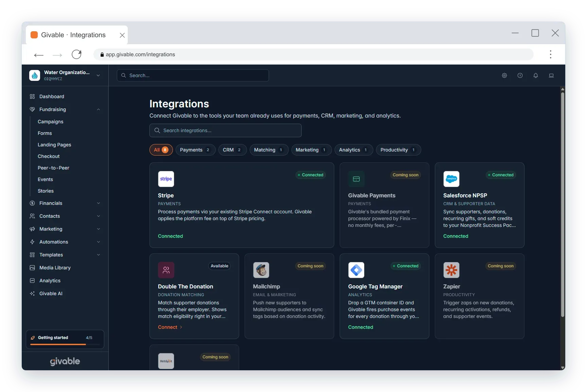This screenshot has width=587, height=392.
Task: Click the Salesforce cloud logo
Action: [451, 179]
